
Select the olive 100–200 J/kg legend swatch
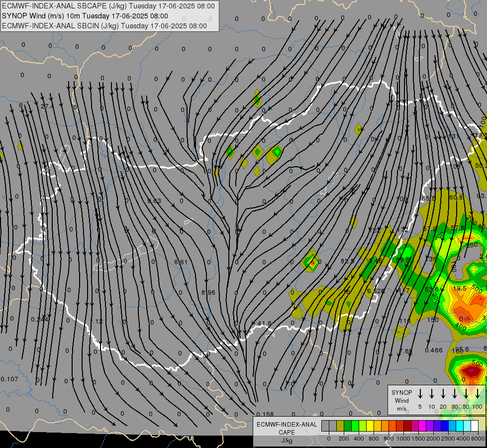340,426
